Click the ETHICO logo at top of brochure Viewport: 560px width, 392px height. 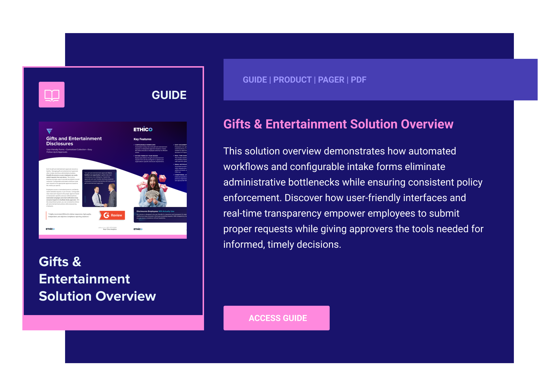143,129
